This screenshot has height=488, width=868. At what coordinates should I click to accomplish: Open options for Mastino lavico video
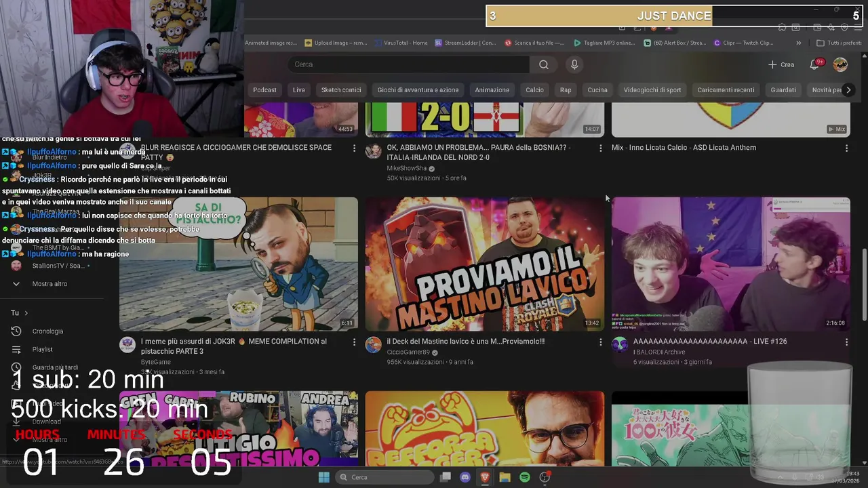(599, 342)
